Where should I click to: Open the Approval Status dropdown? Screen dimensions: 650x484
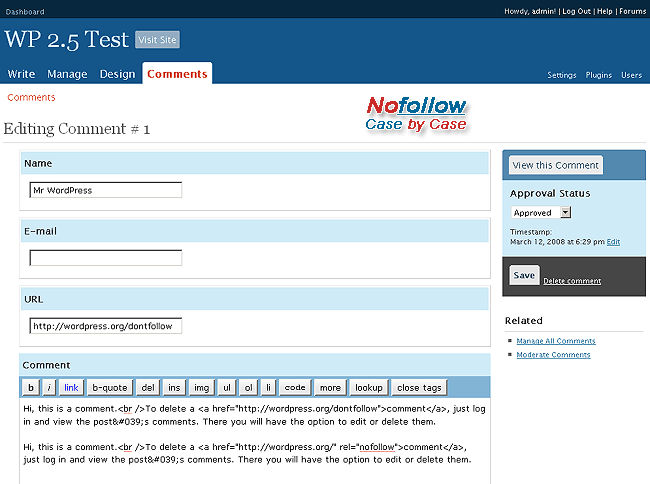pos(541,213)
